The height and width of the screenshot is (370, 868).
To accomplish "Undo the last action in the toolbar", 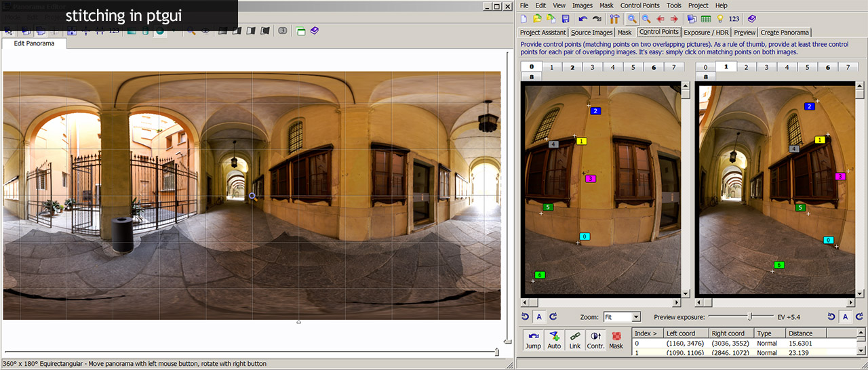I will pos(583,19).
